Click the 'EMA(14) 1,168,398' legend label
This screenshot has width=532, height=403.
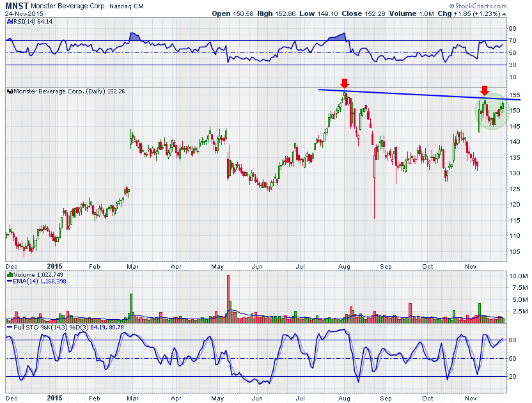click(40, 281)
